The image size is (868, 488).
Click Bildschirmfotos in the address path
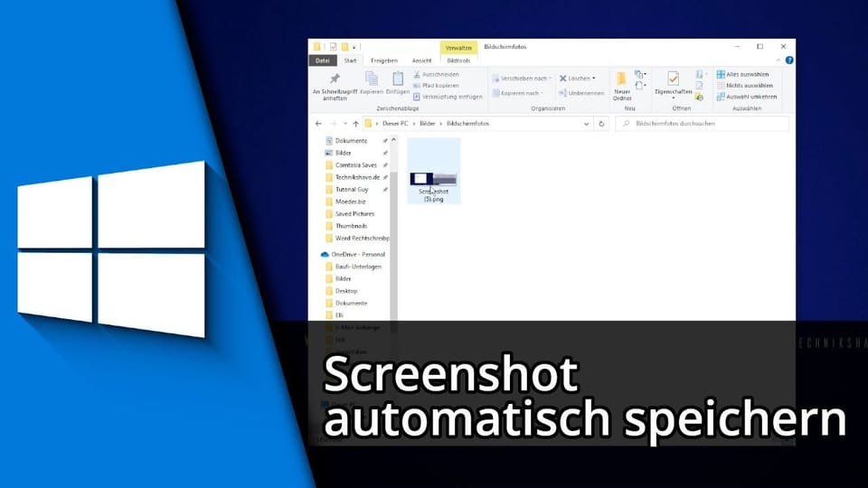tap(467, 124)
